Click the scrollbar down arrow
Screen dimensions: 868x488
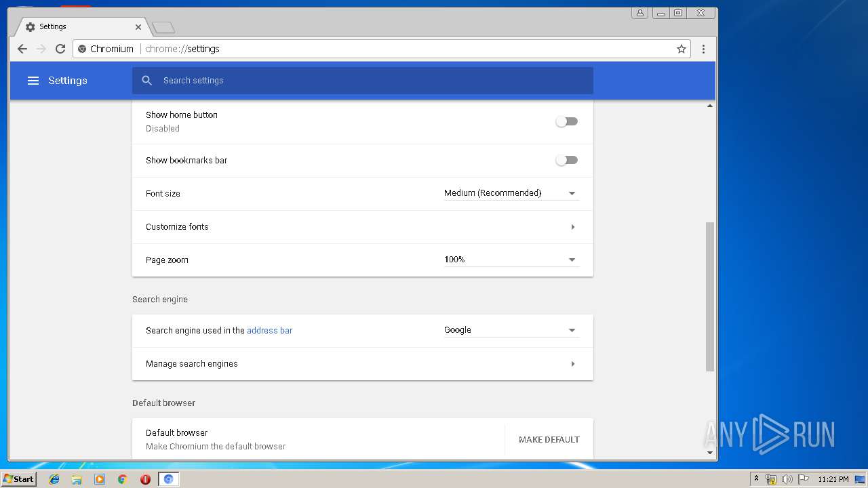(x=710, y=453)
